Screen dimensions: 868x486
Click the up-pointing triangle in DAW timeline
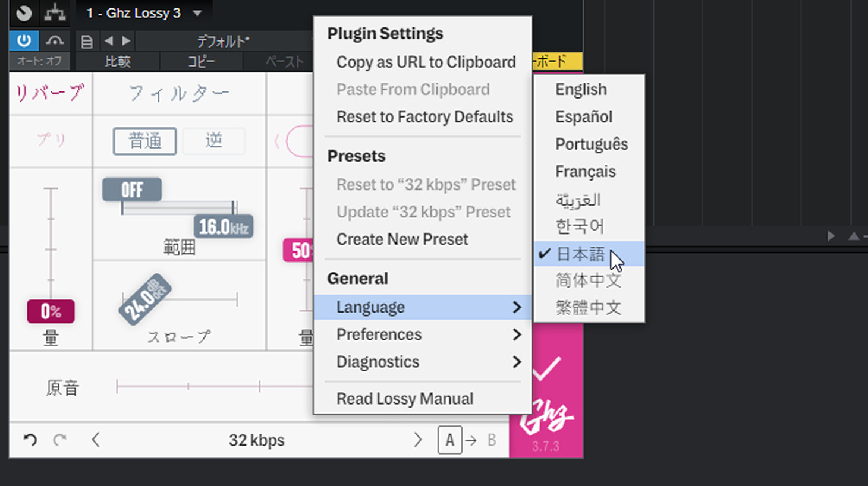(x=854, y=236)
